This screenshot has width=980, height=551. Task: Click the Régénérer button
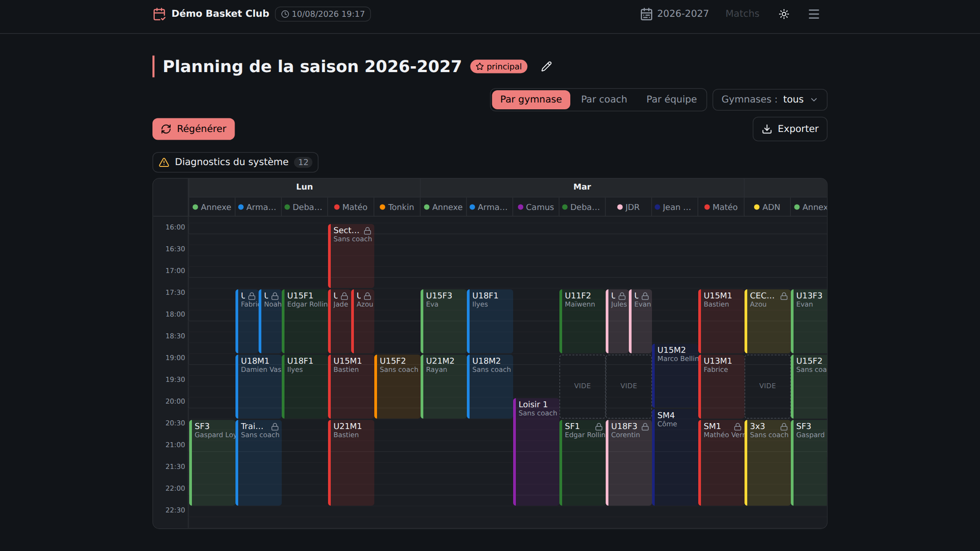coord(194,129)
